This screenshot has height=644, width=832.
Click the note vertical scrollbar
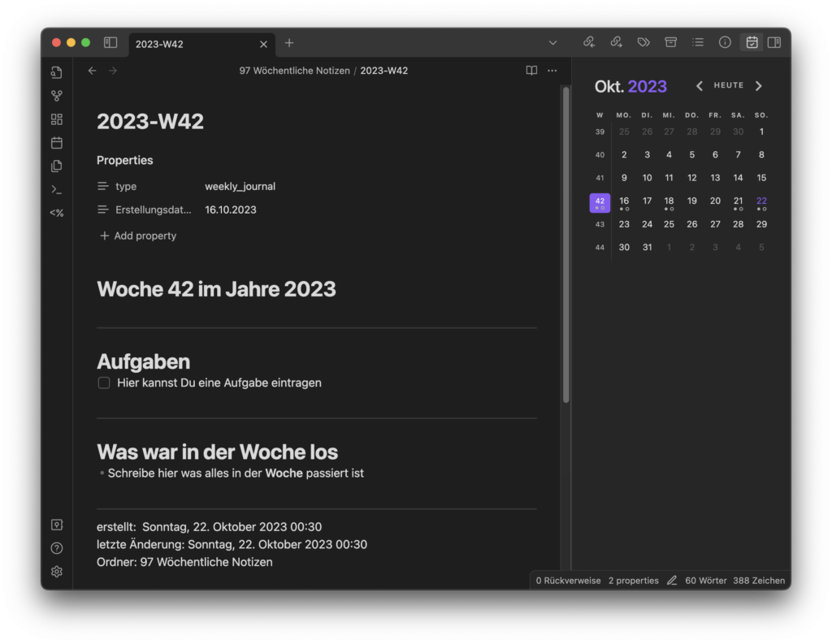tap(565, 244)
